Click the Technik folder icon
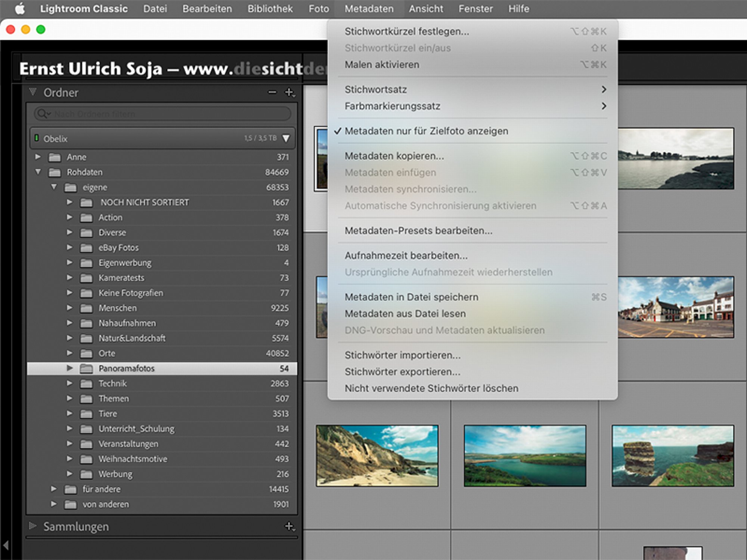This screenshot has height=560, width=747. pyautogui.click(x=86, y=383)
